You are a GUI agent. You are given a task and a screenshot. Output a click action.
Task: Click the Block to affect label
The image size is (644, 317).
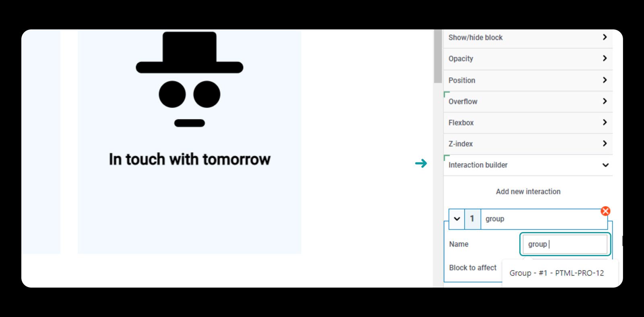tap(473, 268)
